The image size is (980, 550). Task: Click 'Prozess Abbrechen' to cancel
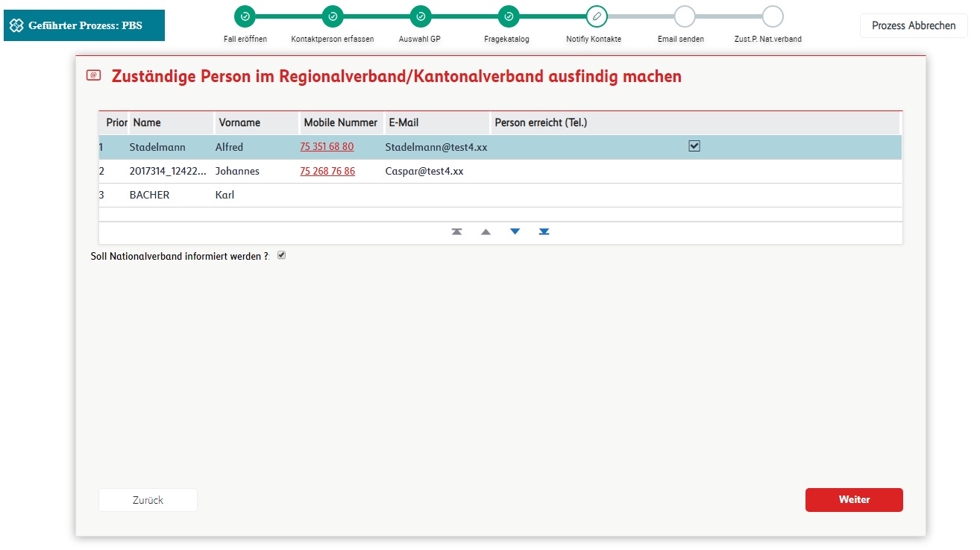tap(914, 25)
